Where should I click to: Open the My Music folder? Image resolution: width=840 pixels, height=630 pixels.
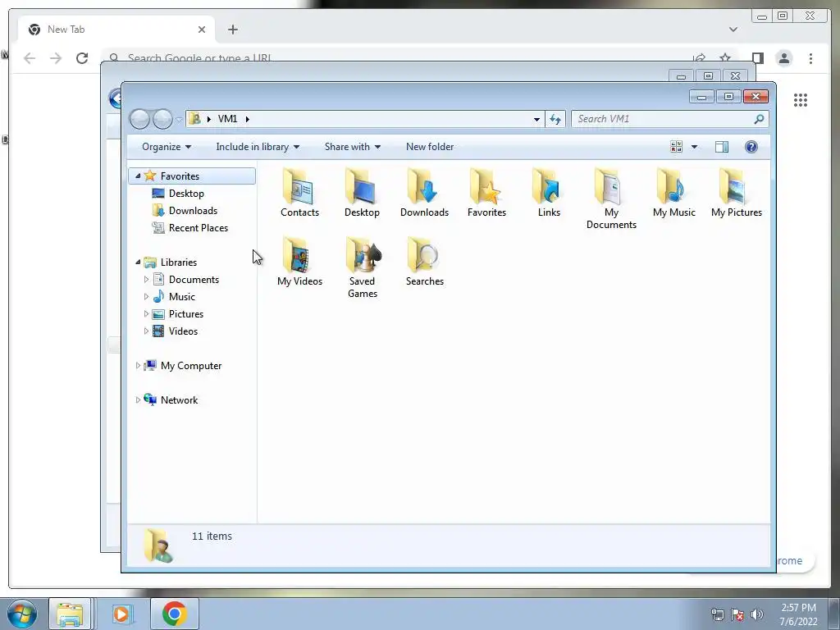pyautogui.click(x=674, y=192)
